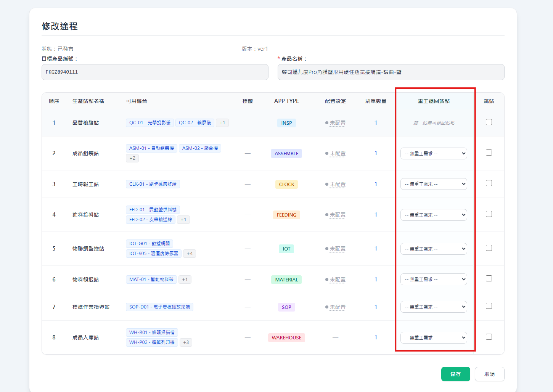
Task: Focus the 目標產品編號 input field
Action: (x=155, y=72)
